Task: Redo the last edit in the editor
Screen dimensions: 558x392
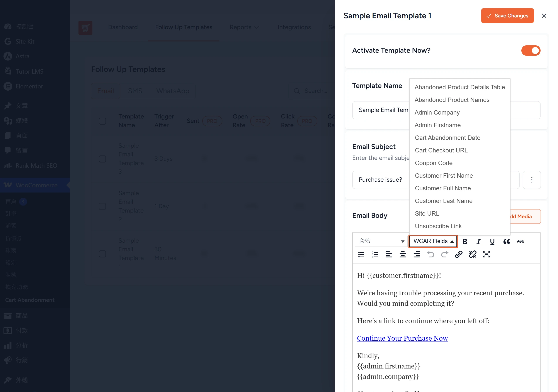Action: (445, 254)
